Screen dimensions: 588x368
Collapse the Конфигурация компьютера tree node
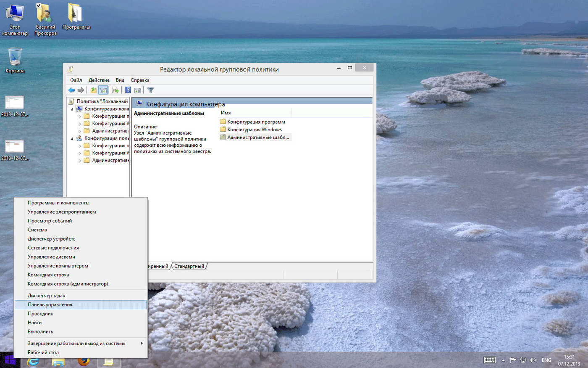coord(72,109)
